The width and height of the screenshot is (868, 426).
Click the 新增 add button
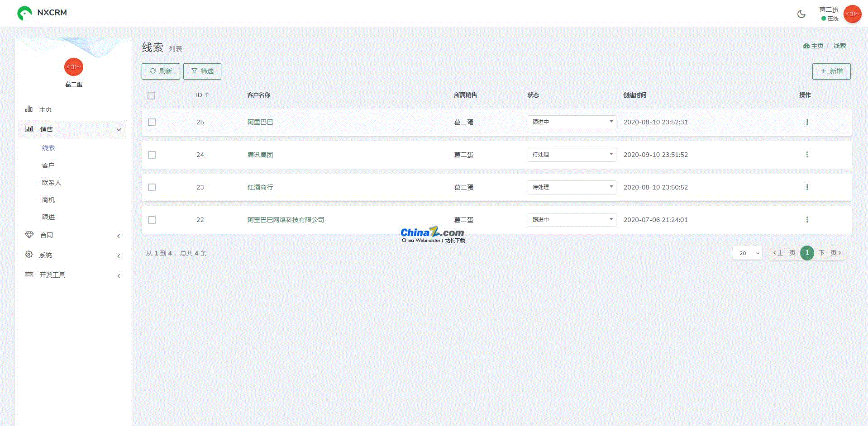pyautogui.click(x=831, y=71)
